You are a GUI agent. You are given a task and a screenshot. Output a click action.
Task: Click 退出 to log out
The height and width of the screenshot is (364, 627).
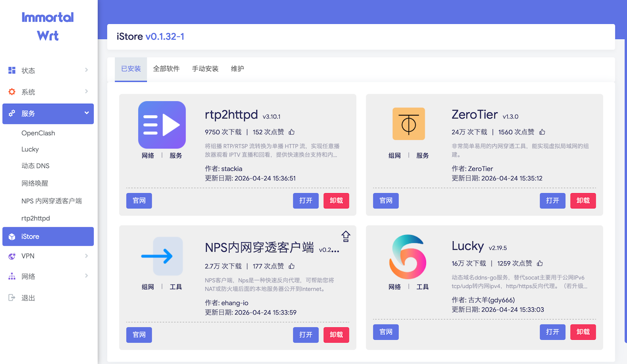coord(28,298)
